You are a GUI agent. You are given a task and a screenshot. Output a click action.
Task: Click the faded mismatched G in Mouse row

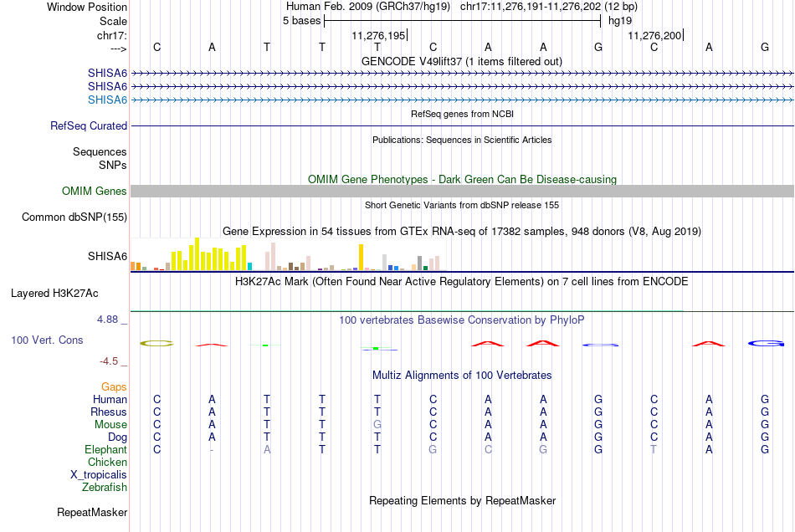tap(377, 425)
